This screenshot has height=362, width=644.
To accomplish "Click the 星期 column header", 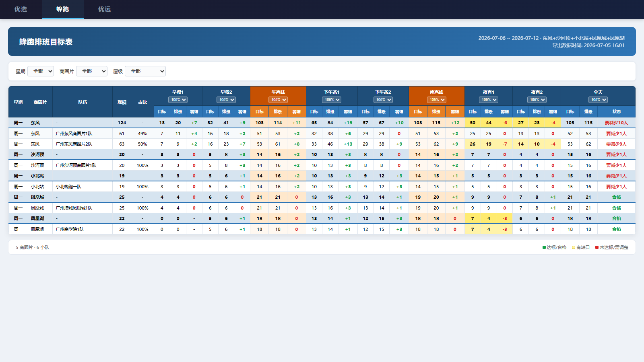I will pos(18,102).
